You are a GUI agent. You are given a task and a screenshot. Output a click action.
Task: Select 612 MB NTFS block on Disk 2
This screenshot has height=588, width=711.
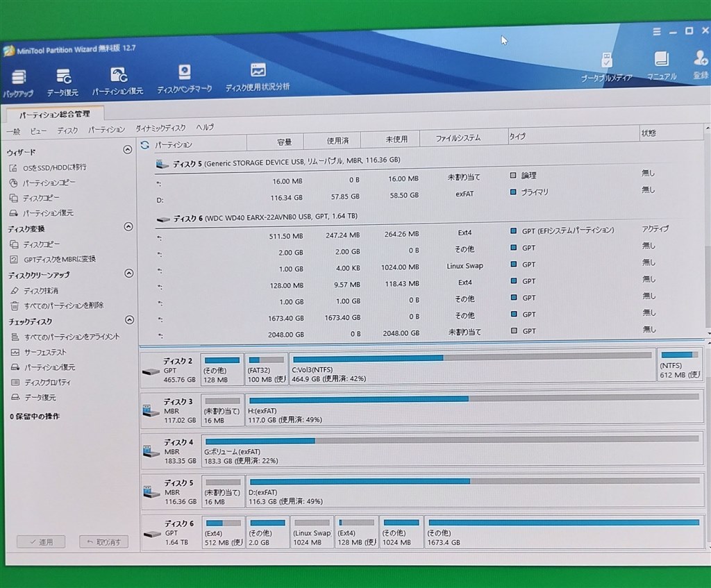[679, 365]
